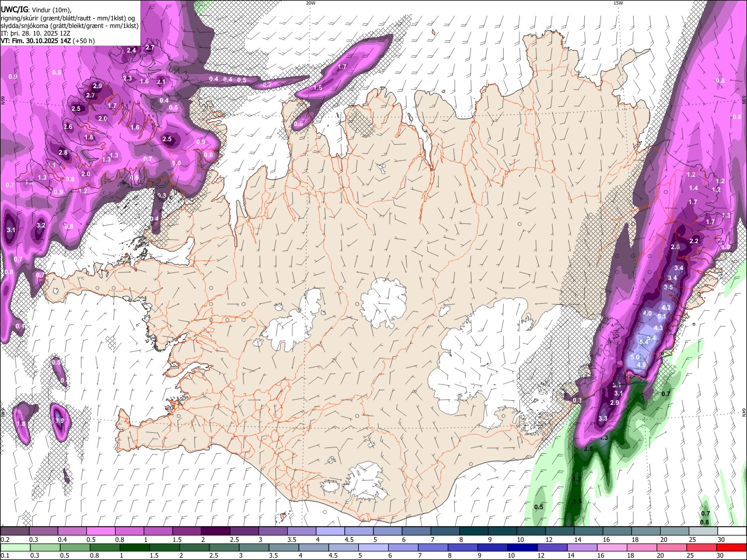Click the 'slydda/snjókoma (grátt/bleikt/grænt' header line
Screen dimensions: 747x560
69,26
